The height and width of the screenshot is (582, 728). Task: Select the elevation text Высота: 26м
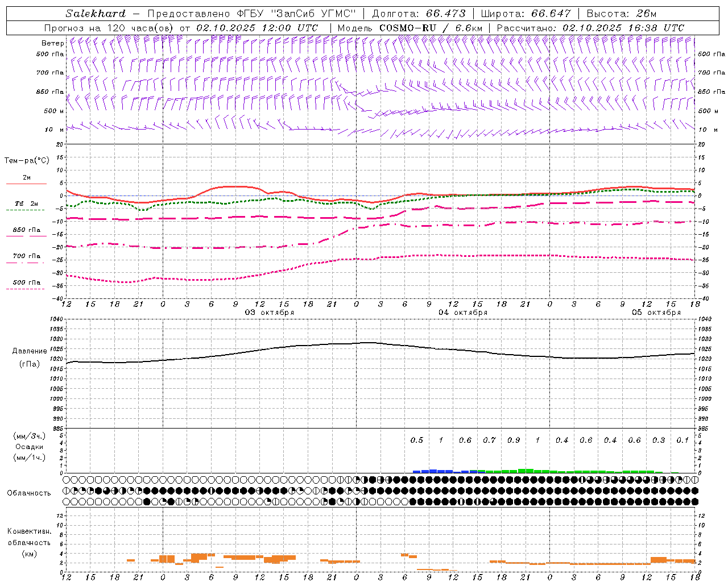click(621, 14)
